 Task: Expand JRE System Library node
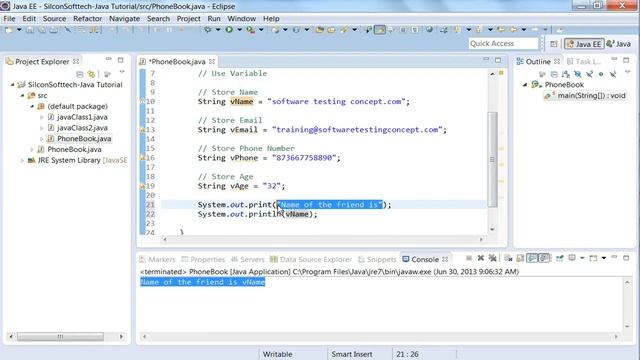pos(22,160)
